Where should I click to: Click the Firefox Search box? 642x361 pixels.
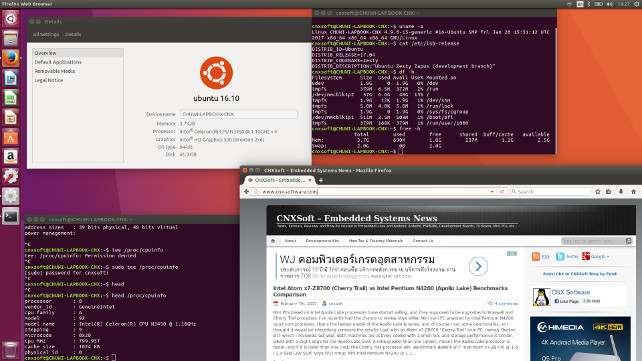coord(550,192)
